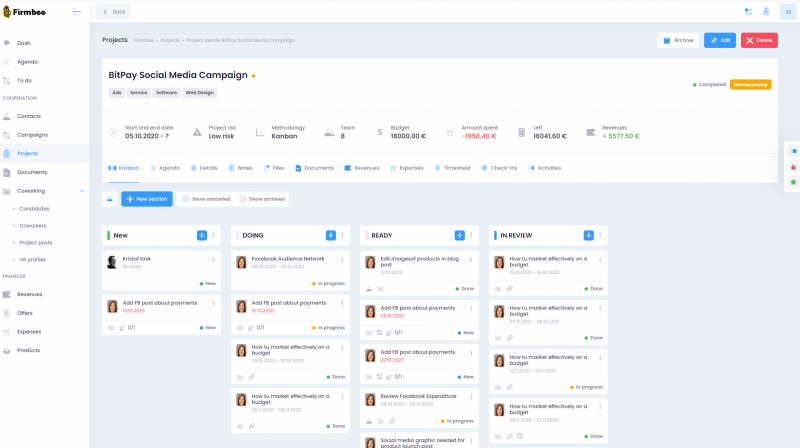
Task: Open Contacts in the sidebar
Action: pos(29,116)
